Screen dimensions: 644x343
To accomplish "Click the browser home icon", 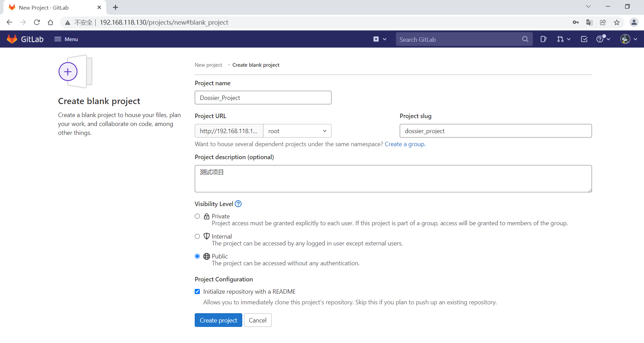I will click(50, 22).
